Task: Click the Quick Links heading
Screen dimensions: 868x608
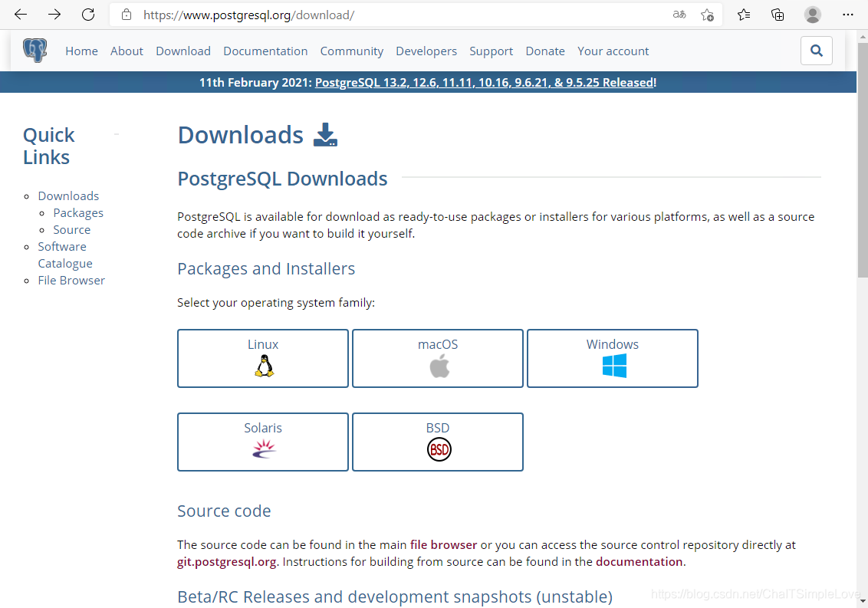Action: click(x=49, y=146)
